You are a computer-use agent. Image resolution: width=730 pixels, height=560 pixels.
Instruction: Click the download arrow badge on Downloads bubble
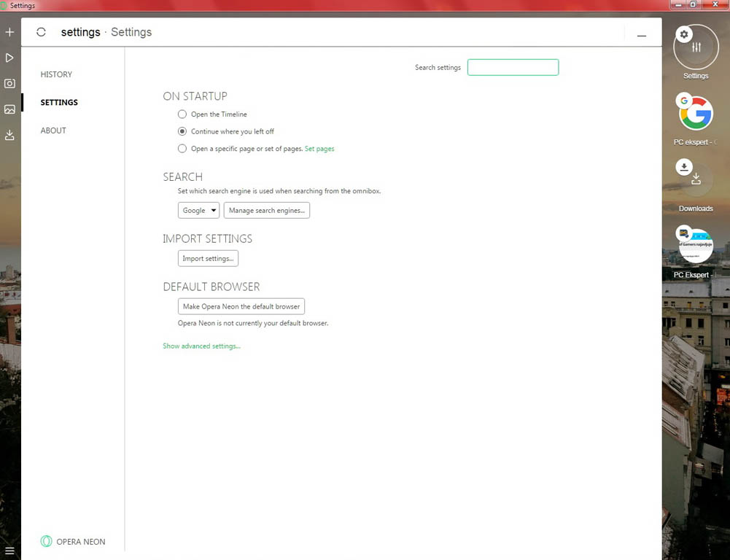(684, 167)
